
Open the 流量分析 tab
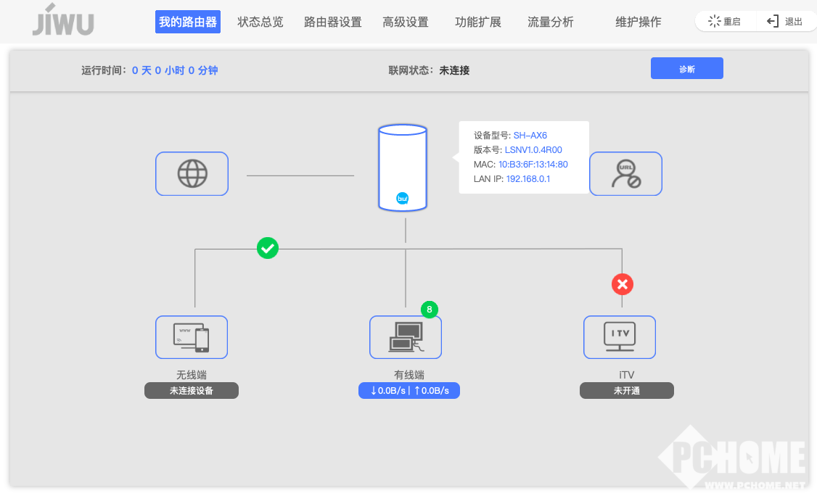(x=550, y=22)
